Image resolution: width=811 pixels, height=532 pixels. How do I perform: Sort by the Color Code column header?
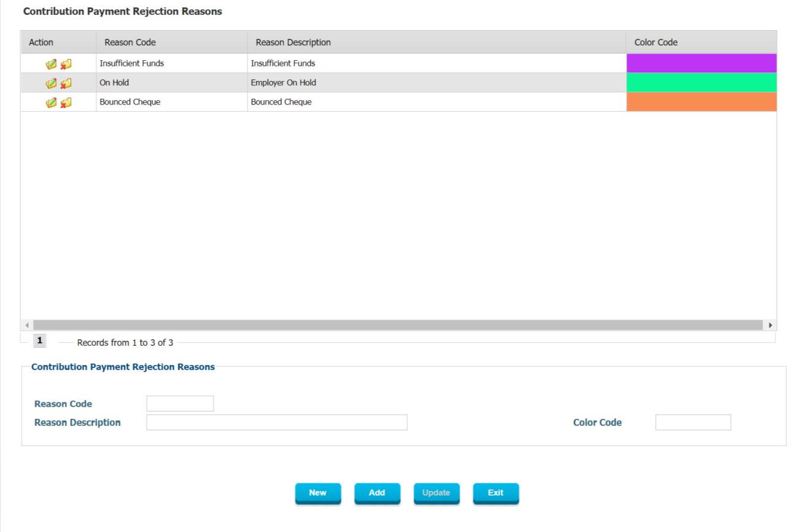tap(701, 42)
